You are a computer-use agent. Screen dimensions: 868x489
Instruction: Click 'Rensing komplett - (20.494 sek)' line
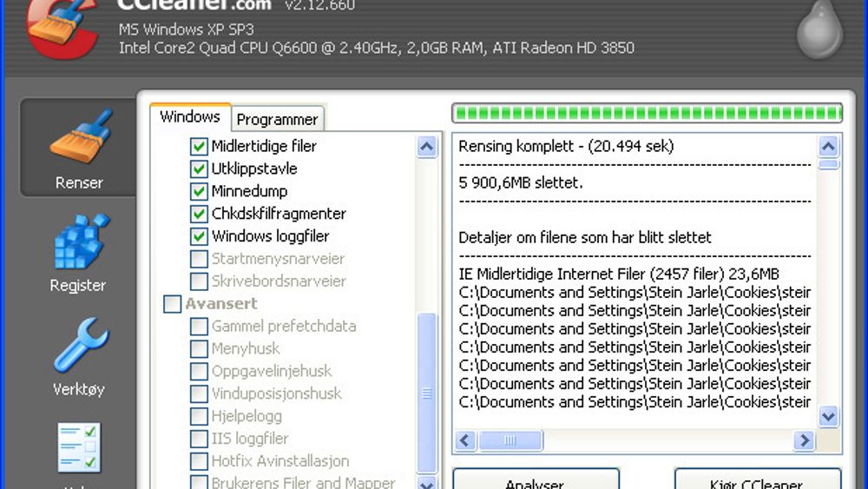[566, 146]
